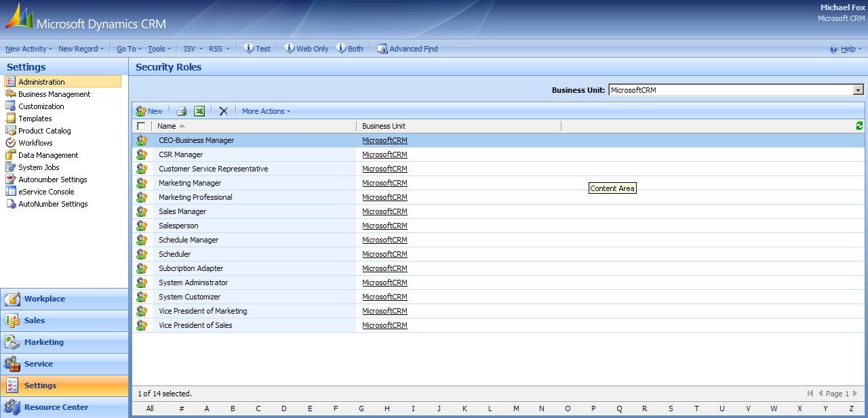Expand the New Record menu
Screen dimensions: 868x418
[x=81, y=49]
